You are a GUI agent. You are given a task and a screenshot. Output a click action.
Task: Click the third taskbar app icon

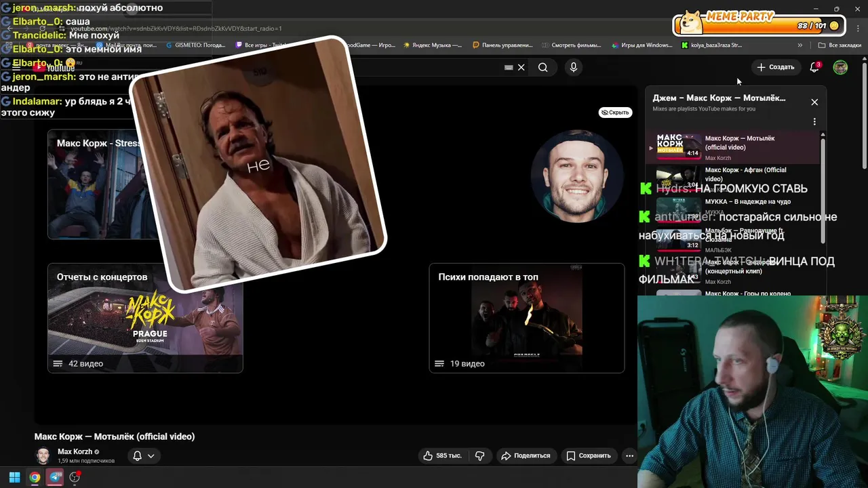pyautogui.click(x=75, y=477)
